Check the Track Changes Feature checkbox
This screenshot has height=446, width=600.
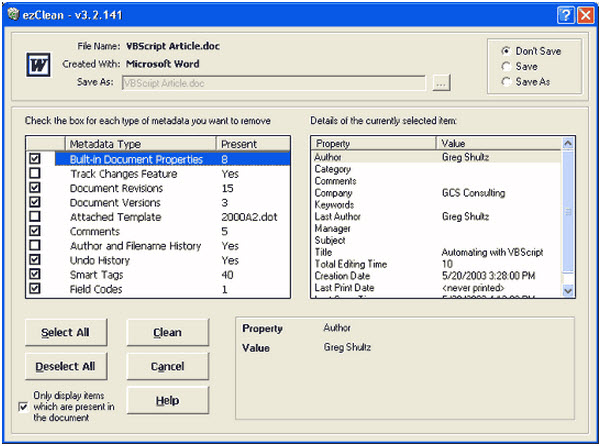(x=35, y=173)
